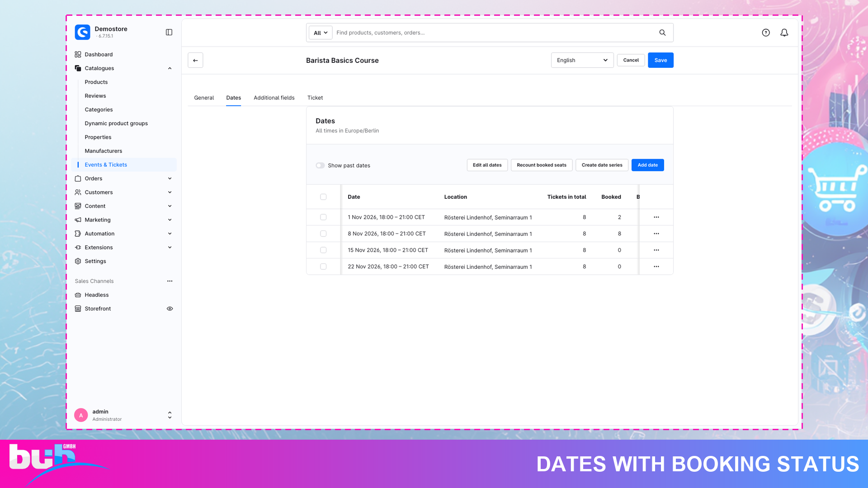Image resolution: width=868 pixels, height=488 pixels.
Task: Open the General tab
Action: point(204,98)
